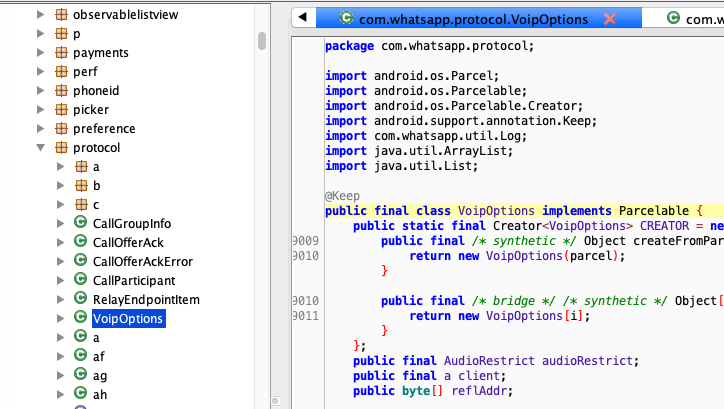724x409 pixels.
Task: Select the VoipOptions class in tree
Action: (x=128, y=319)
